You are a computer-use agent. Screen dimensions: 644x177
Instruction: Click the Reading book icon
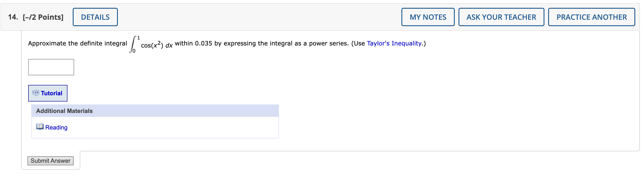40,127
